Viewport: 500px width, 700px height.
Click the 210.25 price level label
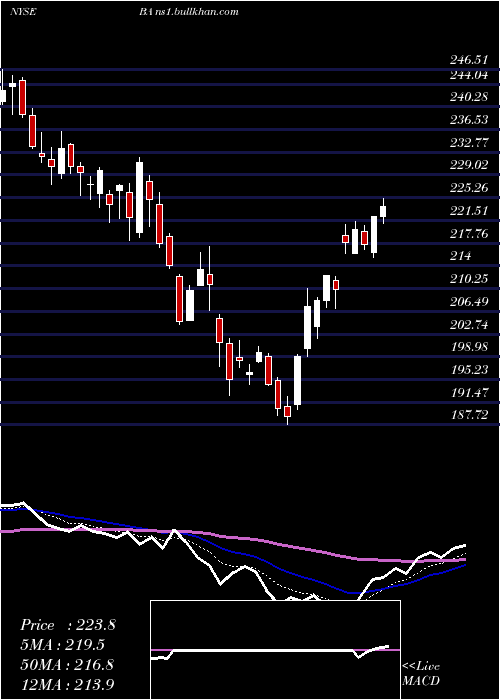tap(468, 279)
